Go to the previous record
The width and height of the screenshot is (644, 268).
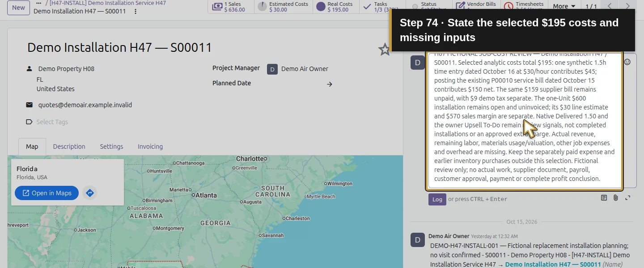pos(610,6)
